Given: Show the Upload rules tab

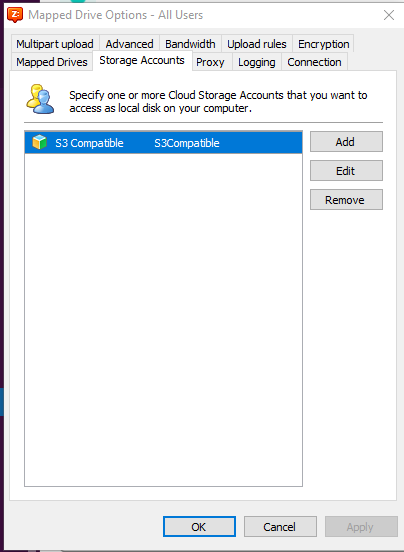Looking at the screenshot, I should tap(257, 44).
